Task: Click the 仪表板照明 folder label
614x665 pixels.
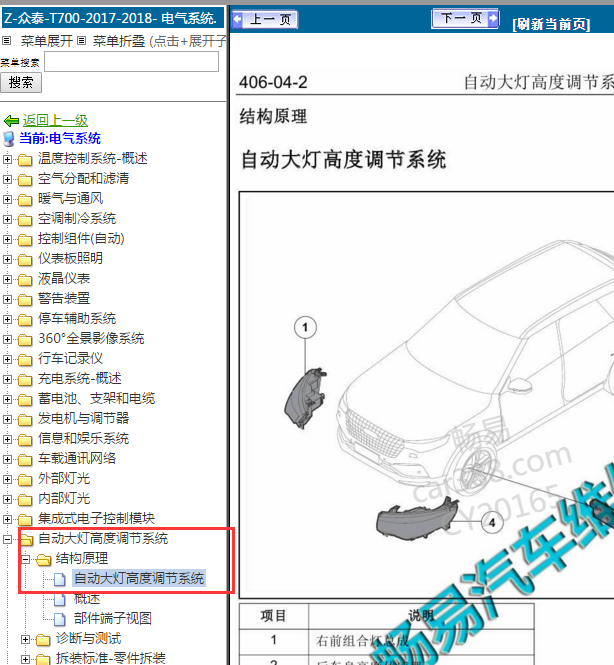Action: point(70,258)
